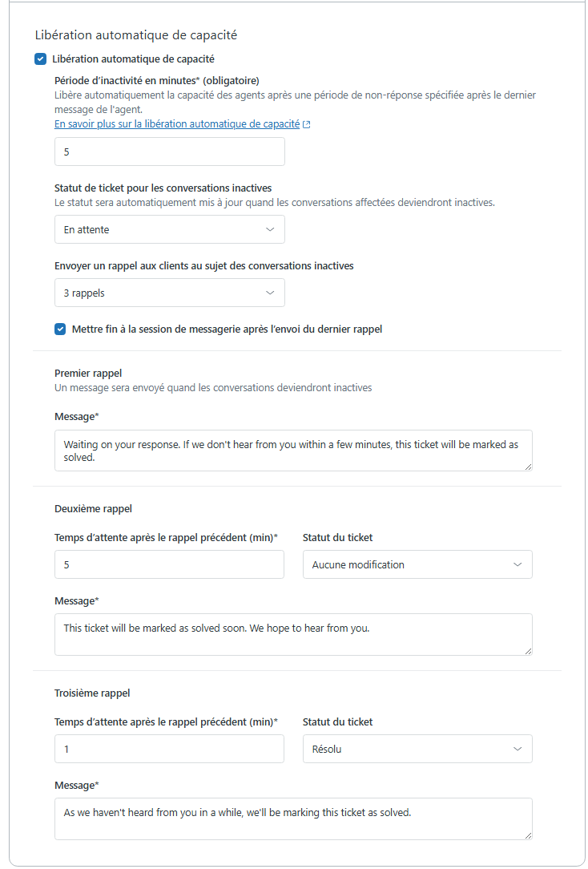Click the chevron arrow in 3 rappels dropdown
This screenshot has height=869, width=588.
click(270, 293)
